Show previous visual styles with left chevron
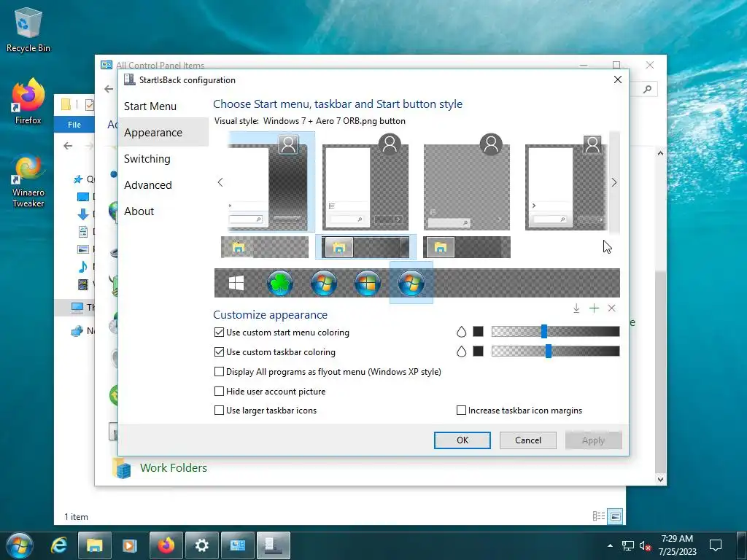747x560 pixels. 220,182
